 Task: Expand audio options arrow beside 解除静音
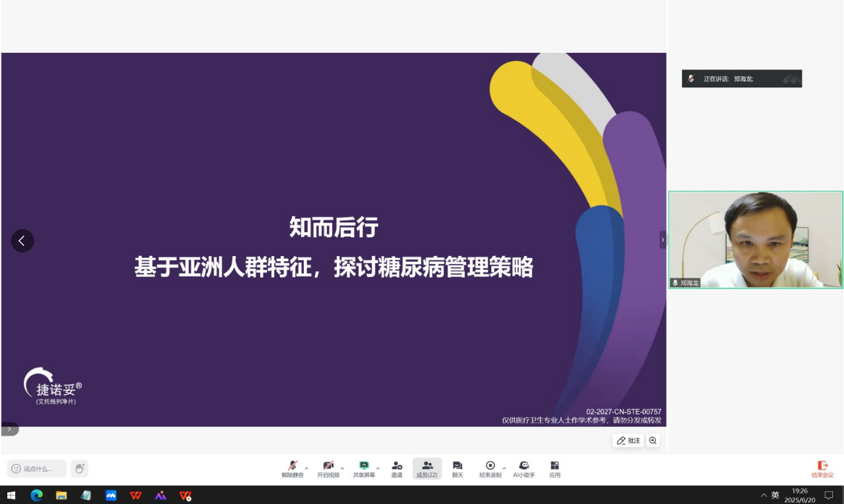(306, 468)
